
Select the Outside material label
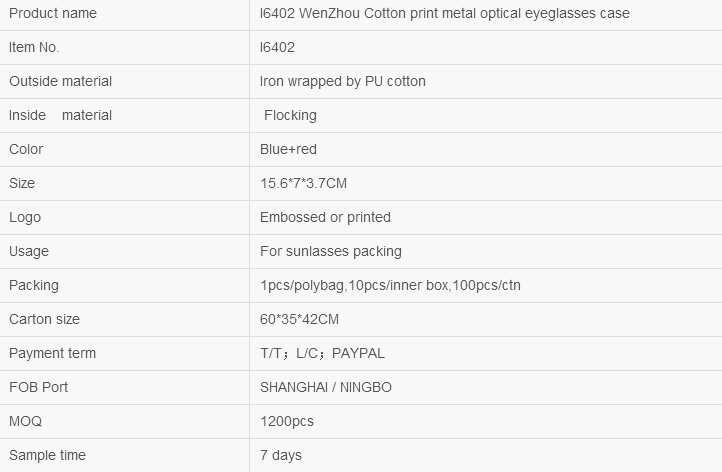(x=60, y=82)
